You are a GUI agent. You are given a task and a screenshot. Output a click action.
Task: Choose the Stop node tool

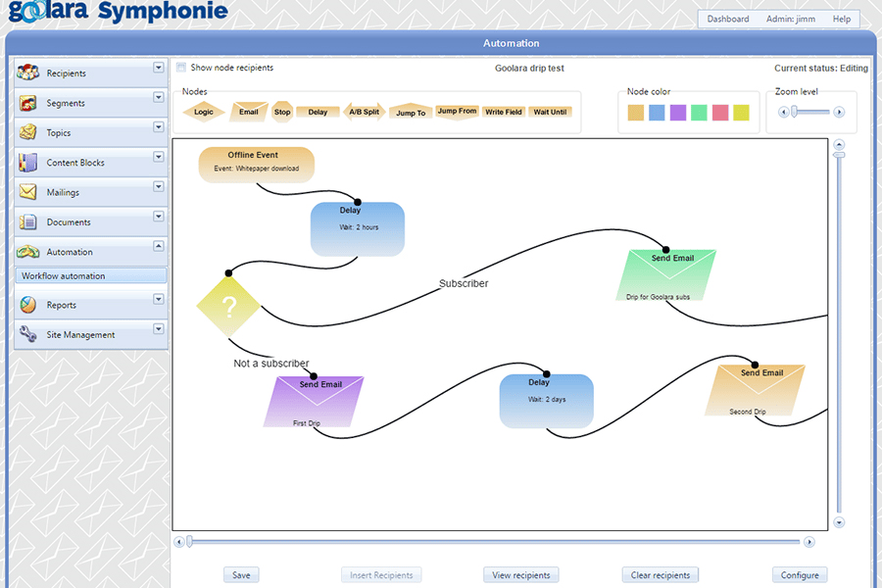[281, 111]
